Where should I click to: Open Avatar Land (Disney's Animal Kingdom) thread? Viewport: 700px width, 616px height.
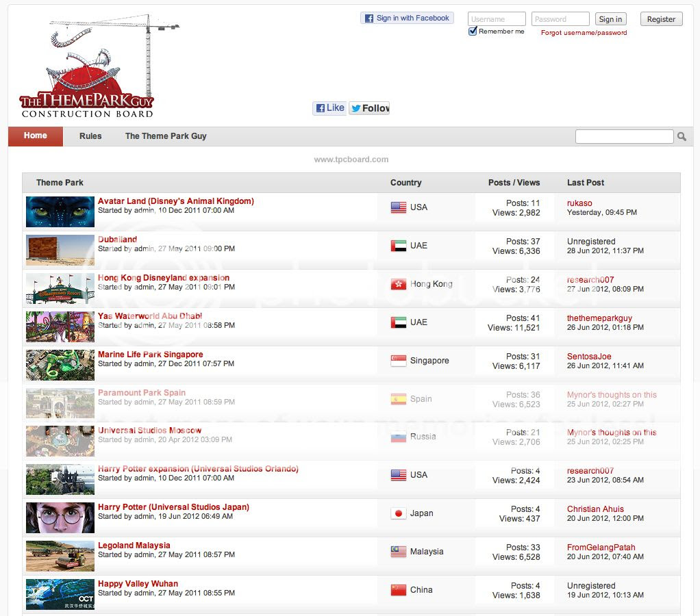(176, 201)
